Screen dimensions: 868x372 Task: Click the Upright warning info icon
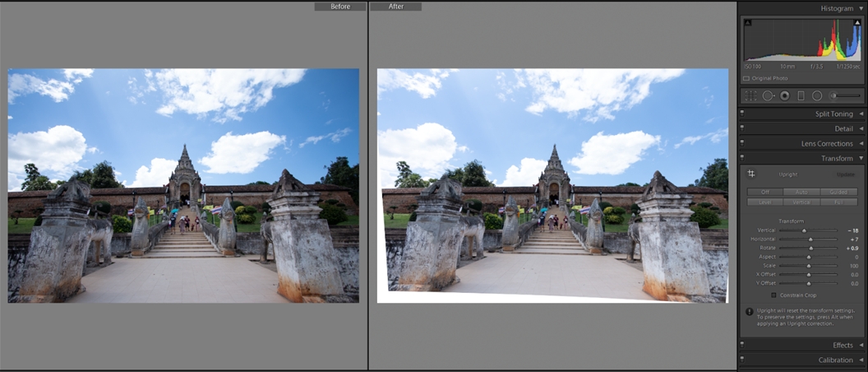750,312
